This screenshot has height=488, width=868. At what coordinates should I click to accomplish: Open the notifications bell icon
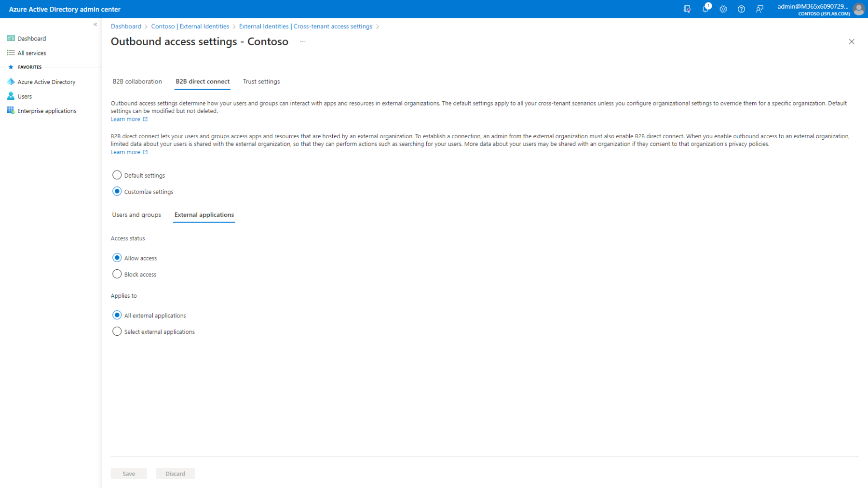[x=705, y=9]
